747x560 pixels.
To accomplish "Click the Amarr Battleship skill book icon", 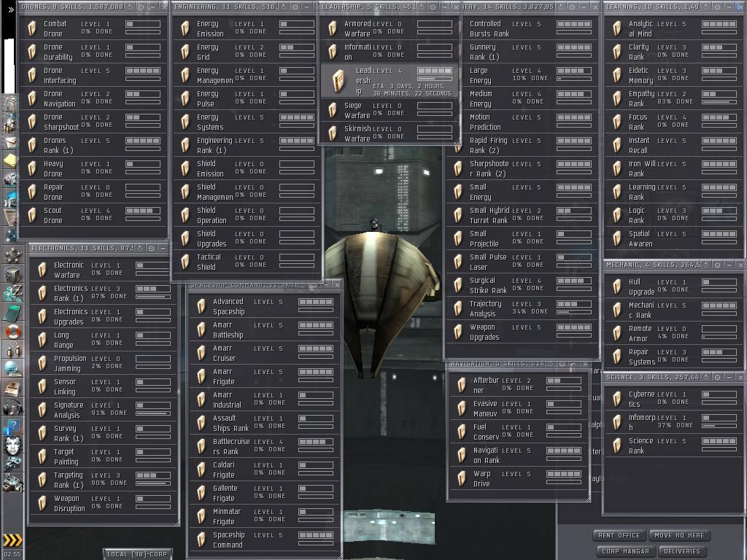I will tap(201, 330).
